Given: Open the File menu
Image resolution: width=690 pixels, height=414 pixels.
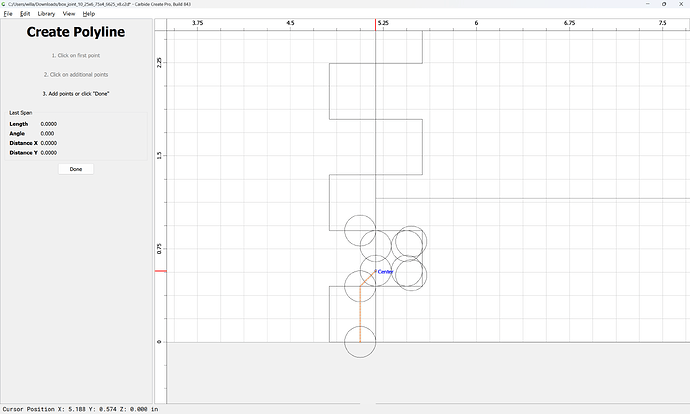Looking at the screenshot, I should pos(8,14).
